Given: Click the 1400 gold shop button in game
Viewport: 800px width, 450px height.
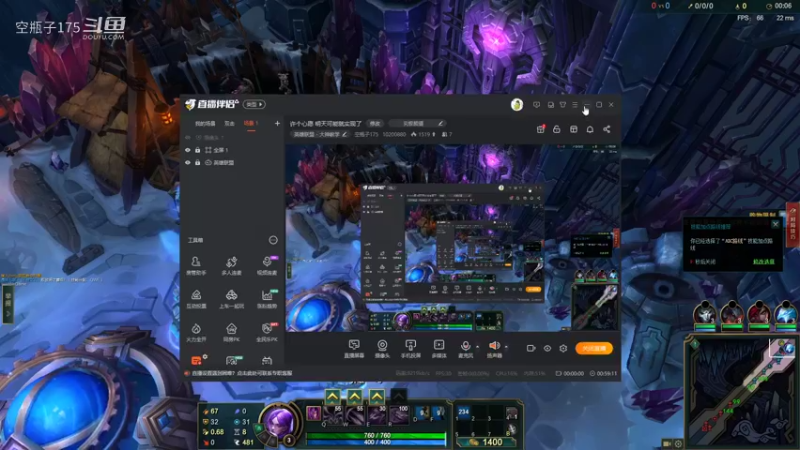Looking at the screenshot, I should click(487, 442).
